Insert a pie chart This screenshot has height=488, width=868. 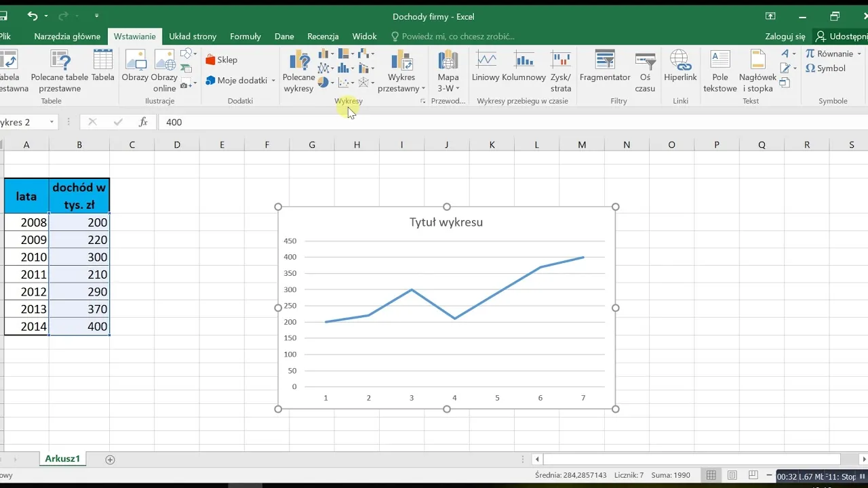click(323, 82)
